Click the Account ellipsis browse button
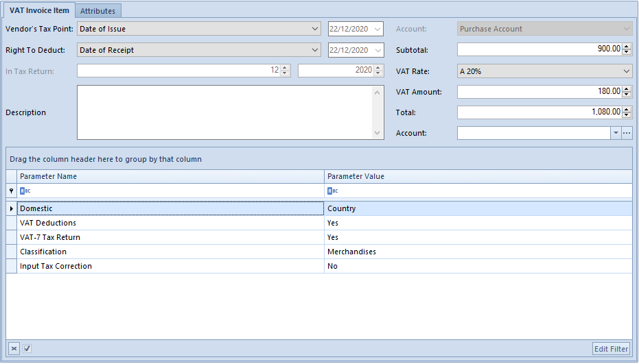Image resolution: width=639 pixels, height=364 pixels. pos(627,133)
